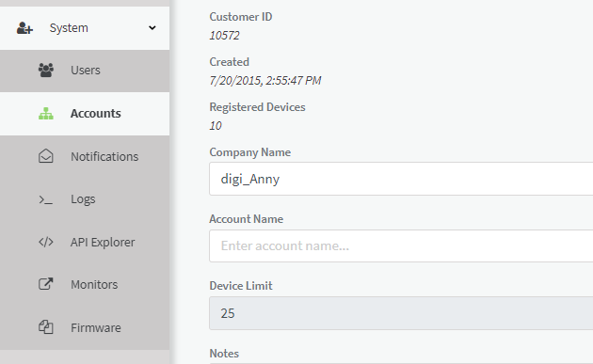Image resolution: width=593 pixels, height=364 pixels.
Task: Click the API Explorer code brackets icon
Action: [46, 242]
